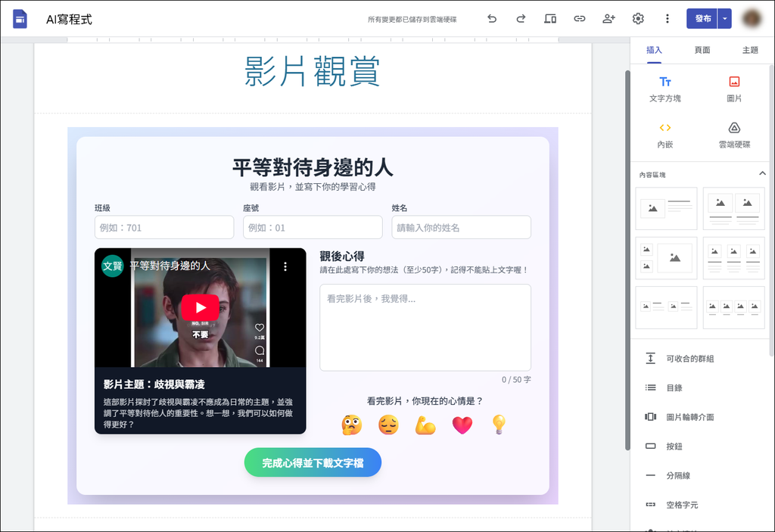
Task: Open the device preview icon
Action: tap(550, 19)
